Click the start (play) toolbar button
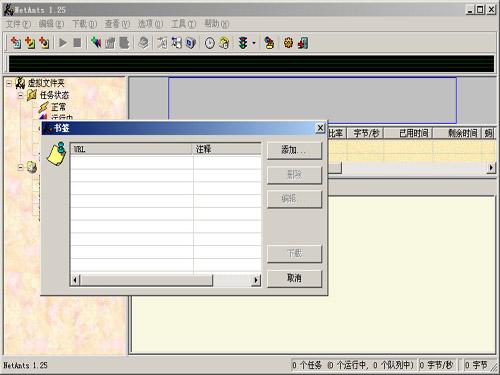The width and height of the screenshot is (500, 375). pyautogui.click(x=63, y=43)
